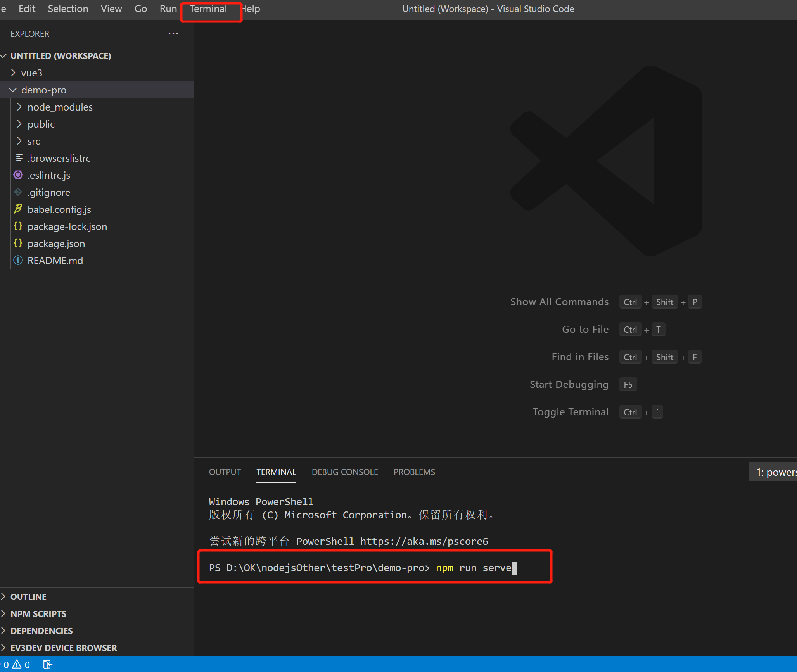Screen dimensions: 797x672
Task: Open the terminal selector dropdown
Action: (774, 472)
